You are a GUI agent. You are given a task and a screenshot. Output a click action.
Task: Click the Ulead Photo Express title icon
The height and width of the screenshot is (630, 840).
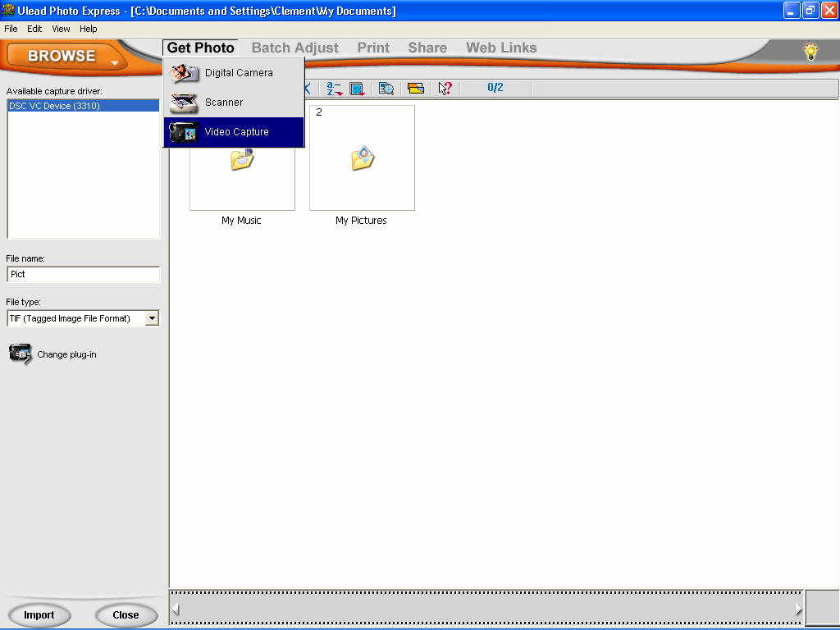coord(8,10)
